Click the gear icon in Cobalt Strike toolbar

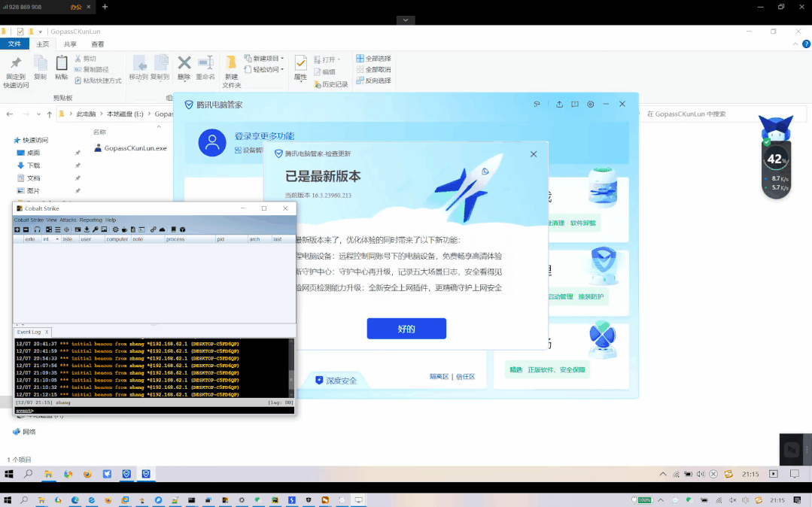(x=115, y=229)
